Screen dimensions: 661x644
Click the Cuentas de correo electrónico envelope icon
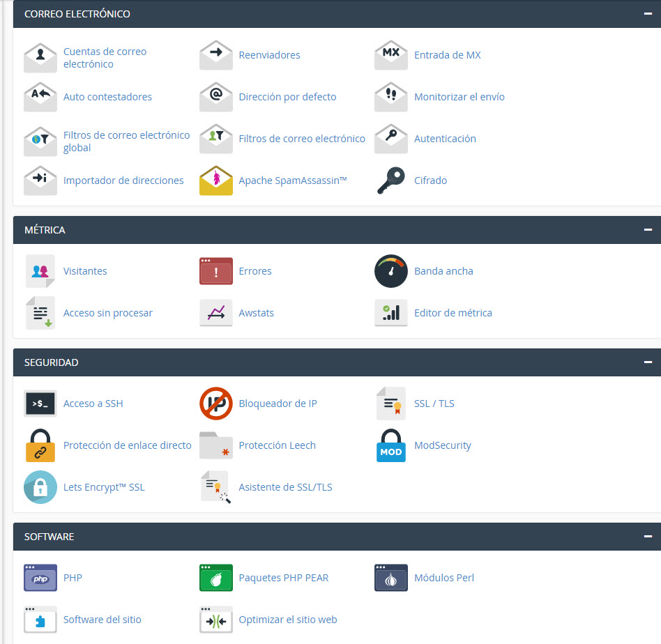40,56
